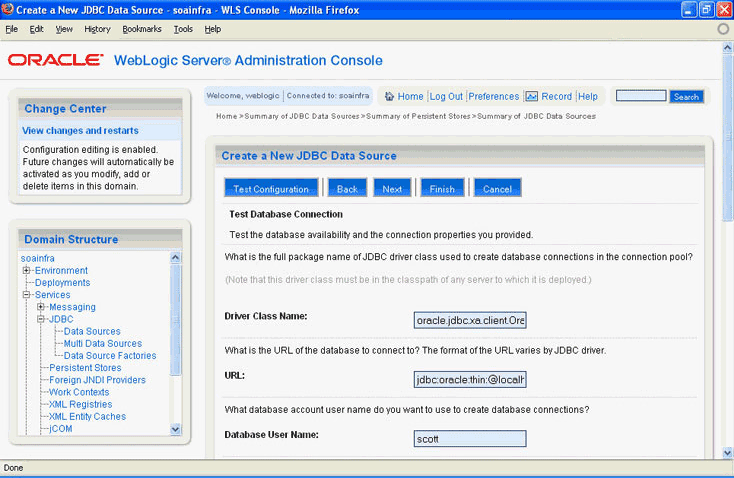Open the Home link in toolbar
This screenshot has height=478, width=734.
coord(411,96)
